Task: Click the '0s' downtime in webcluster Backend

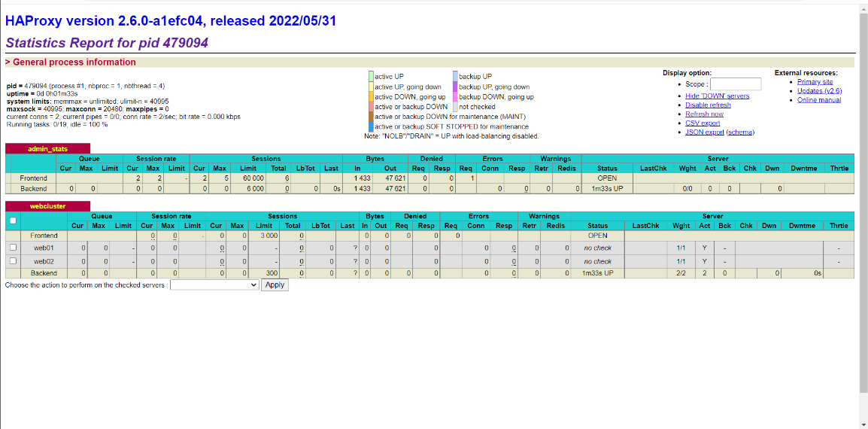Action: pyautogui.click(x=803, y=273)
